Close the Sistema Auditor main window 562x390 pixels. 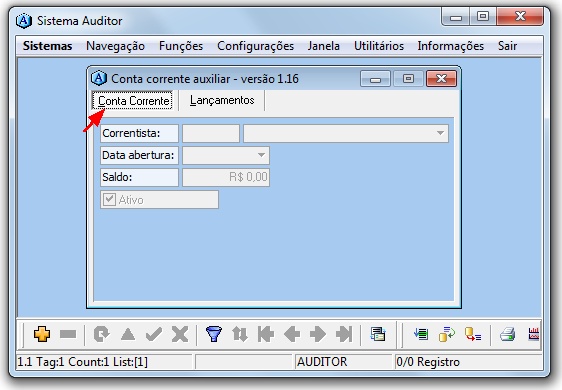[x=520, y=16]
